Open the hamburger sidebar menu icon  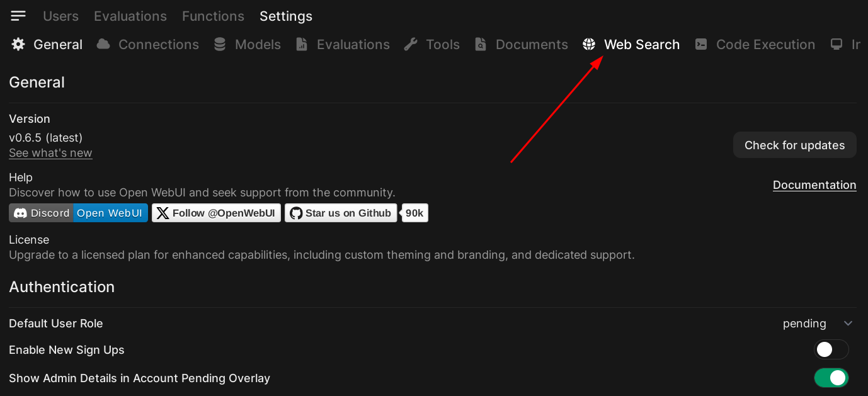click(18, 16)
